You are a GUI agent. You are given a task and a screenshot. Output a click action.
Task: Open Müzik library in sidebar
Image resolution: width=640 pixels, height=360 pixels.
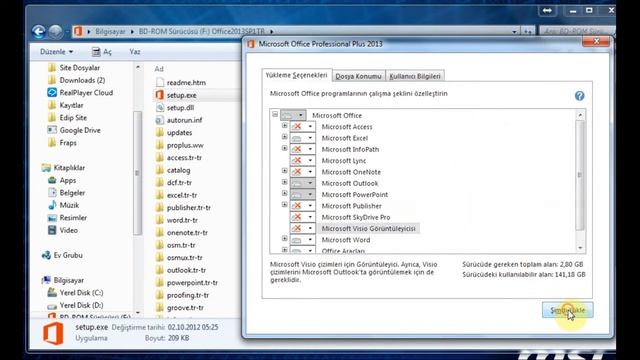point(63,205)
